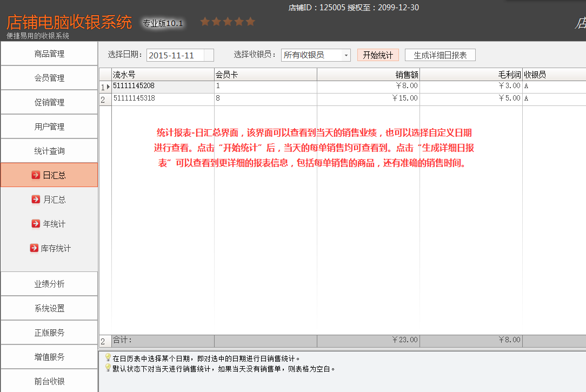Click row header number 1

click(x=105, y=87)
